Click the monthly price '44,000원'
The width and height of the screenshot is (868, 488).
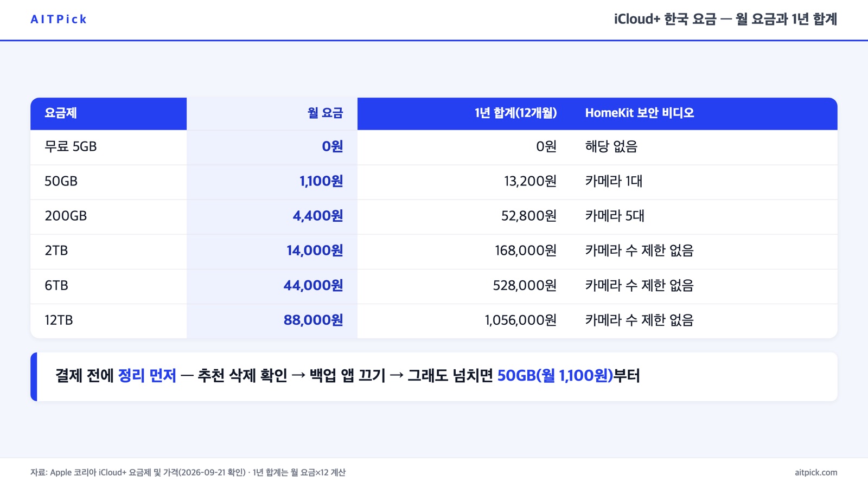click(x=313, y=285)
